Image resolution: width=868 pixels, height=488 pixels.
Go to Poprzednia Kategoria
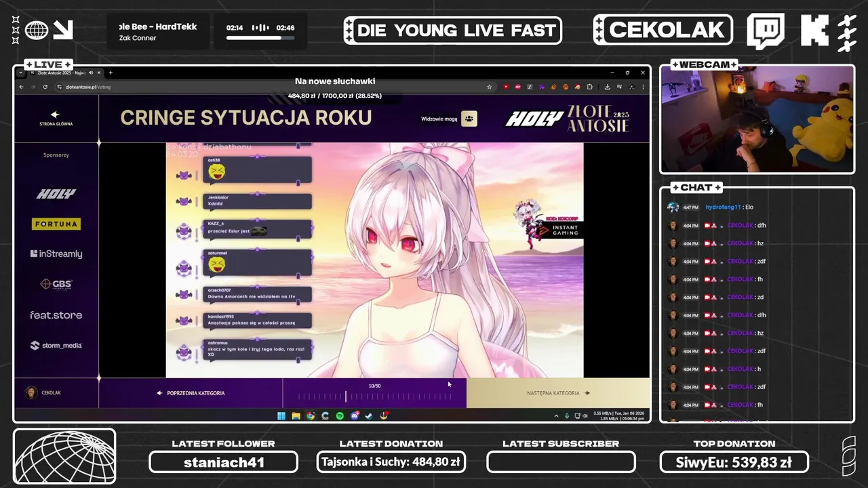pyautogui.click(x=191, y=393)
